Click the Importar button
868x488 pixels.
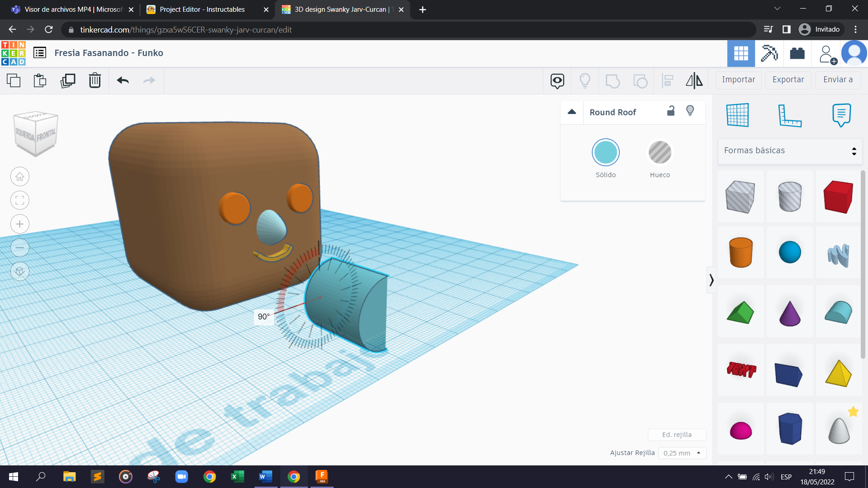(738, 80)
